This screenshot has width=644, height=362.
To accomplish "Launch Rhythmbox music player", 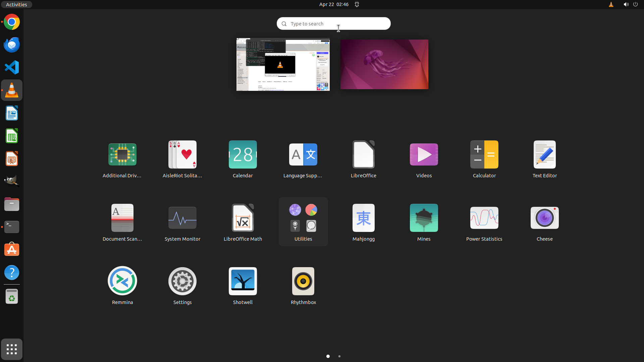I will click(303, 281).
